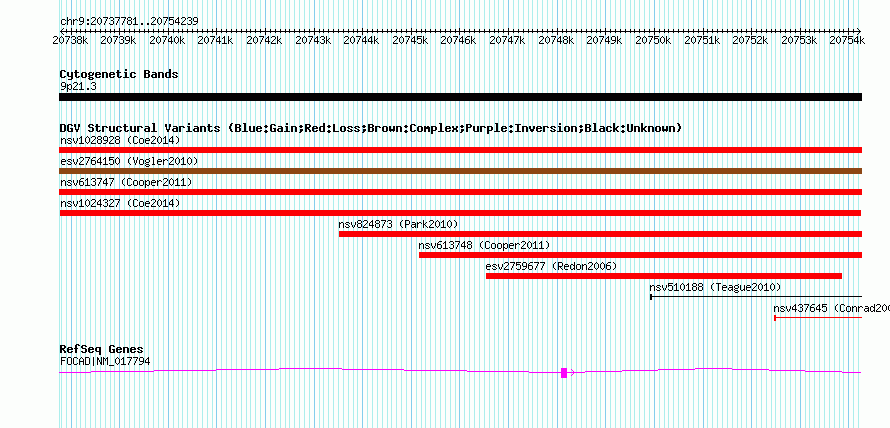Screen dimensions: 890x428
Task: Click the esv2759677 (Redon2006) label
Action: click(x=551, y=266)
